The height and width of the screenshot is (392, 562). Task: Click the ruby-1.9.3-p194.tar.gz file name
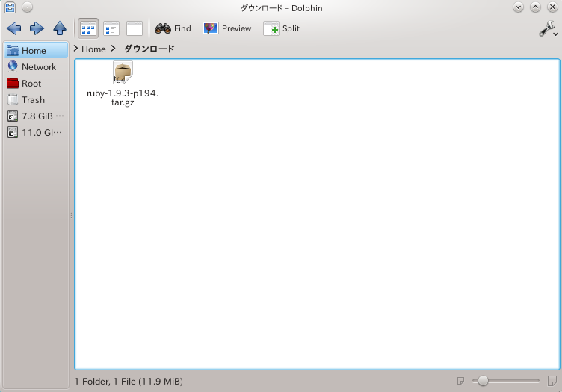[x=123, y=98]
